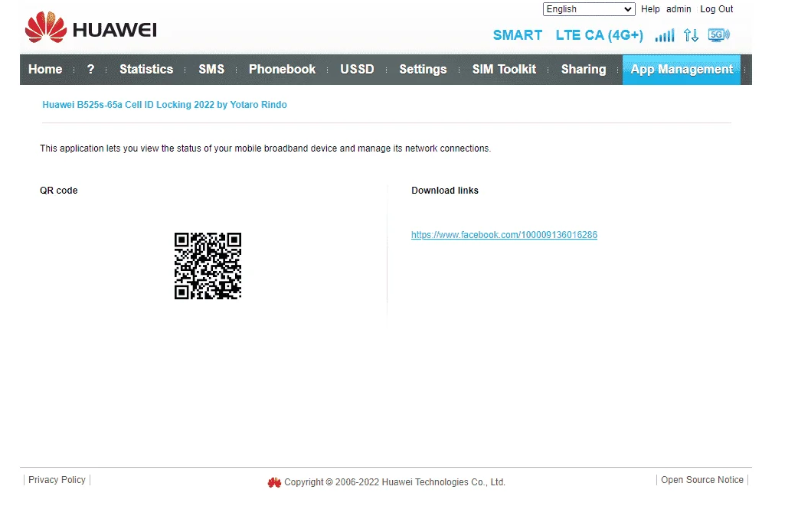Click the 5G Wi-Fi status icon
The width and height of the screenshot is (798, 532).
pos(718,34)
